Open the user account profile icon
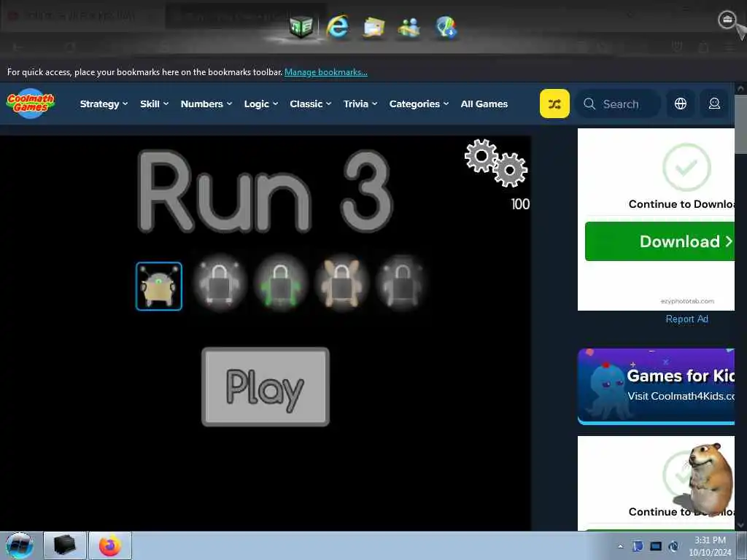The width and height of the screenshot is (747, 560). 714,104
